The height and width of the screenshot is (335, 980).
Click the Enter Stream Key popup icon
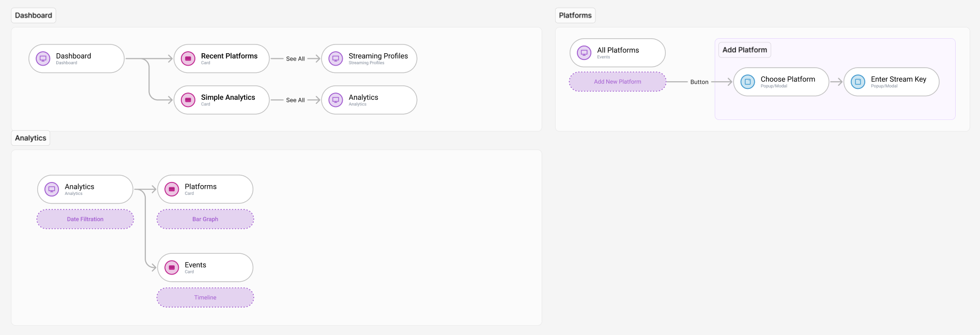tap(857, 82)
